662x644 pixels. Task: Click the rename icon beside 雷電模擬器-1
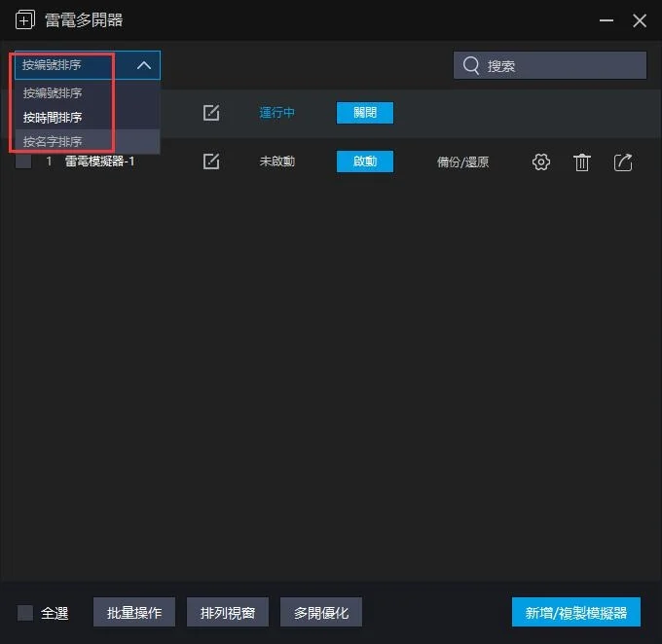tap(211, 161)
